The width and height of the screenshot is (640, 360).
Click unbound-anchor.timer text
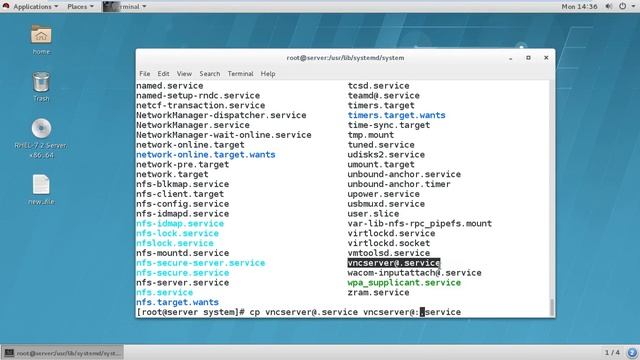399,184
